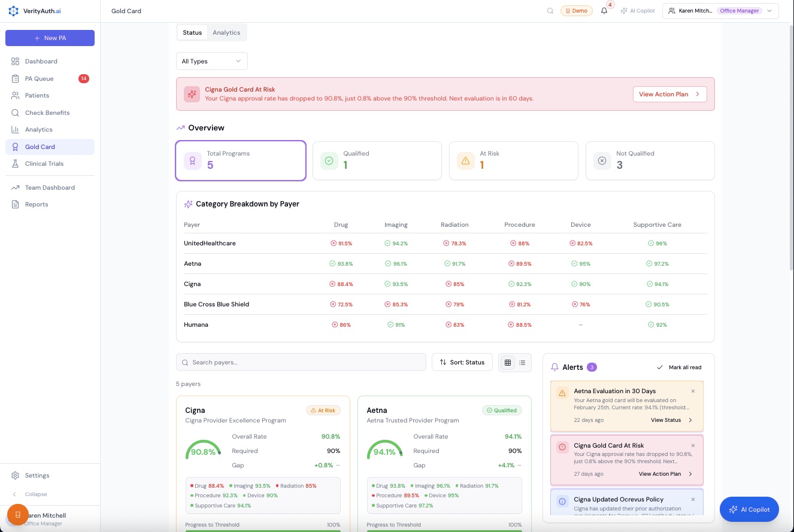Select the Status tab
Viewport: 794px width, 532px height.
point(192,32)
